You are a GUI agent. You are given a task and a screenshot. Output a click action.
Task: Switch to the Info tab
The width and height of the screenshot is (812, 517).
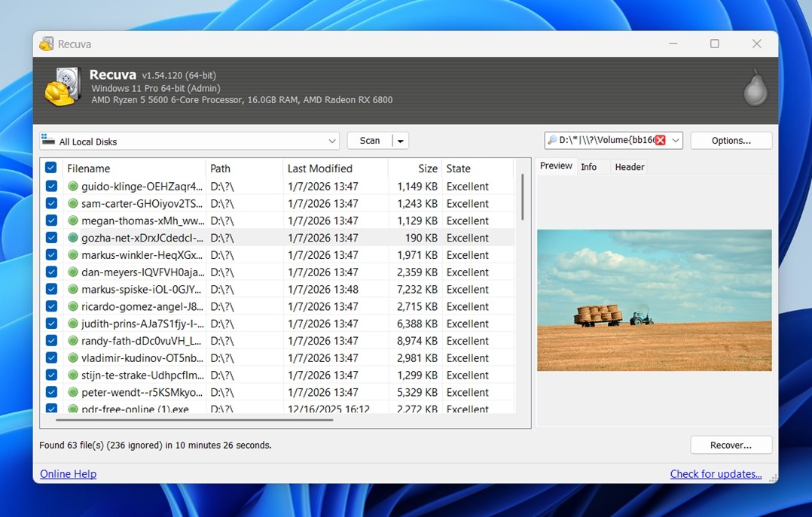coord(588,167)
